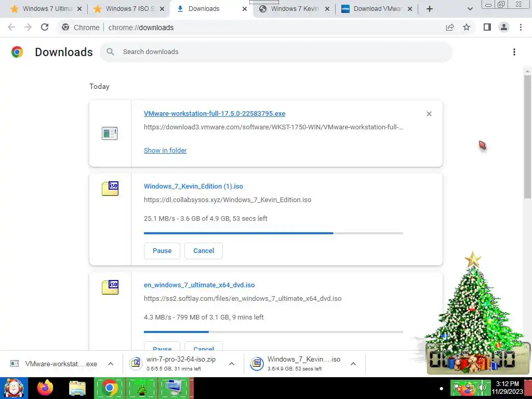Click the page vertical scrollbar thumb

527,137
